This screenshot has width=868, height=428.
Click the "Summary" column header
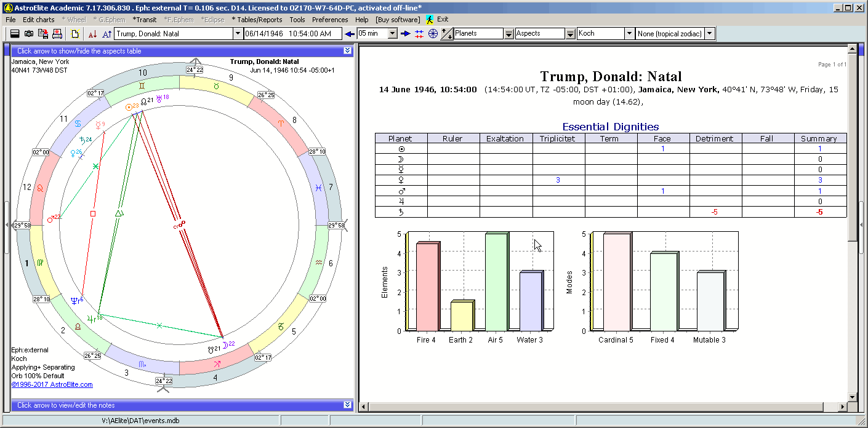819,138
